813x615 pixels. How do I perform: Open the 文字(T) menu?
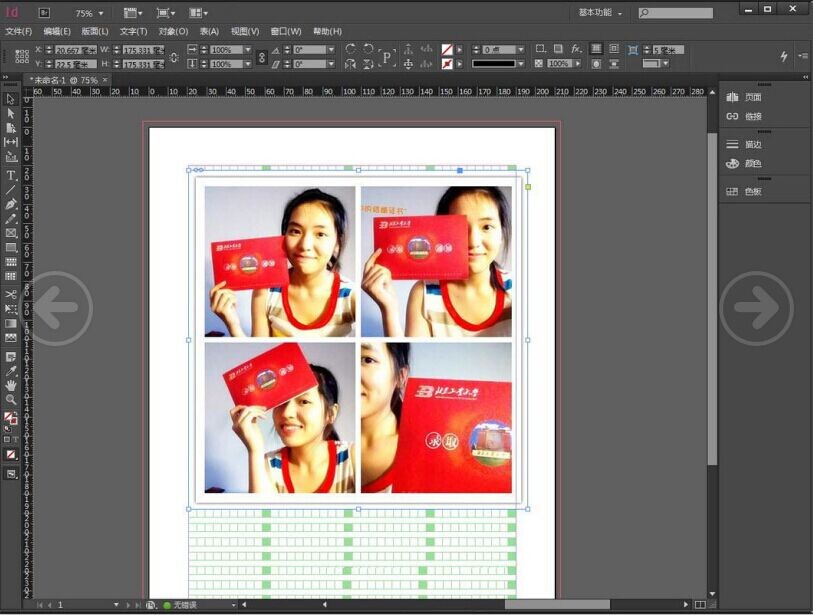coord(133,32)
